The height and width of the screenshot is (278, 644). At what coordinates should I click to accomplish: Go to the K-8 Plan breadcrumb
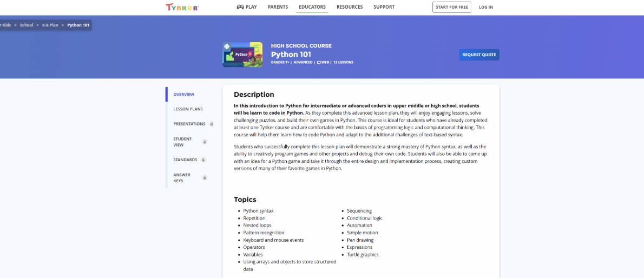click(x=50, y=25)
